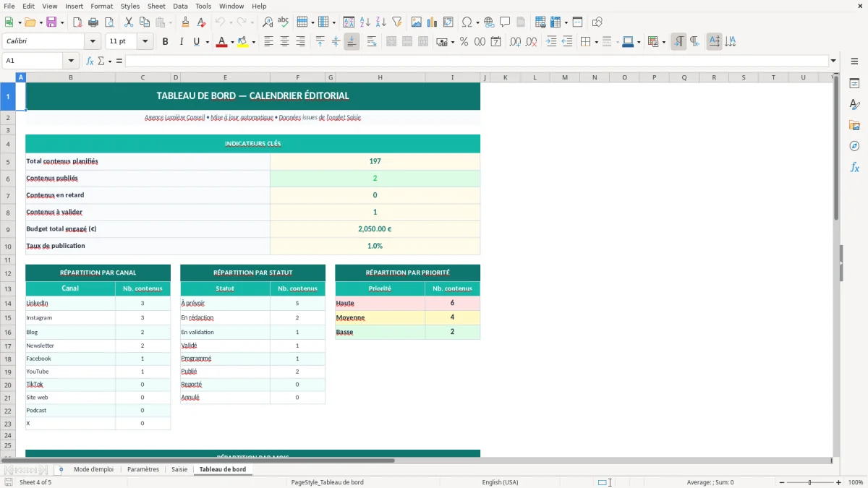Open Special Character dropdown arrow

click(477, 22)
